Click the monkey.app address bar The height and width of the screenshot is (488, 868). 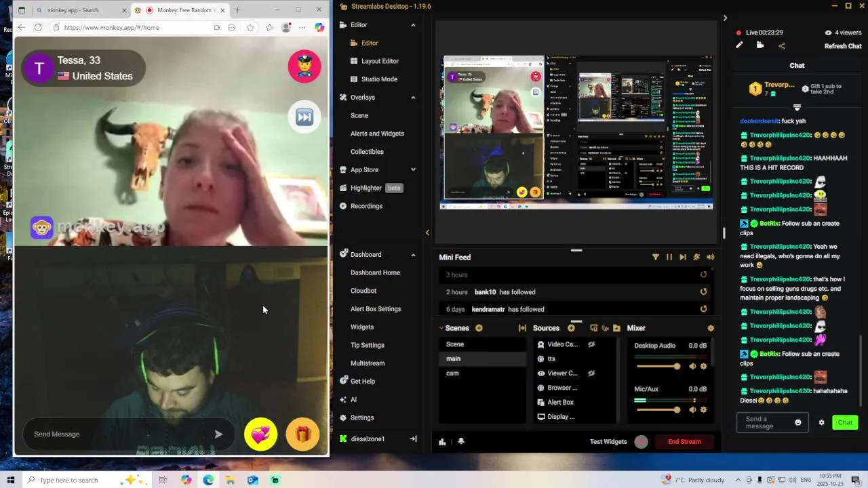pyautogui.click(x=136, y=27)
